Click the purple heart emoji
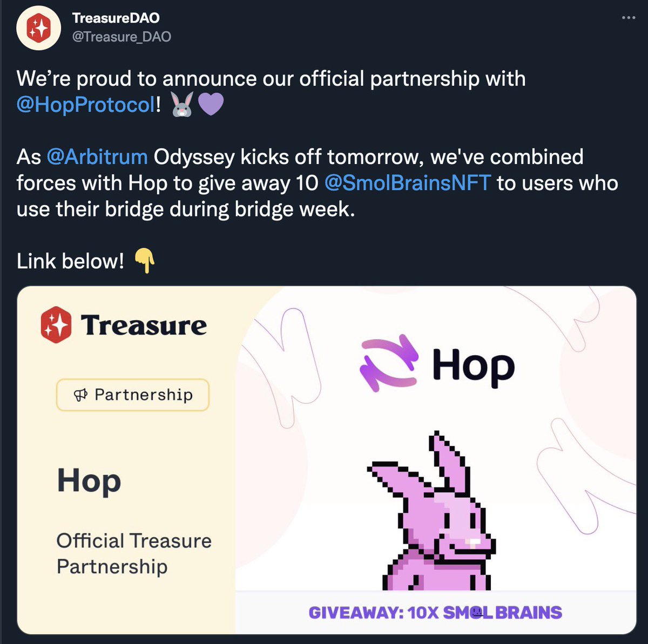Image resolution: width=648 pixels, height=644 pixels. point(211,104)
